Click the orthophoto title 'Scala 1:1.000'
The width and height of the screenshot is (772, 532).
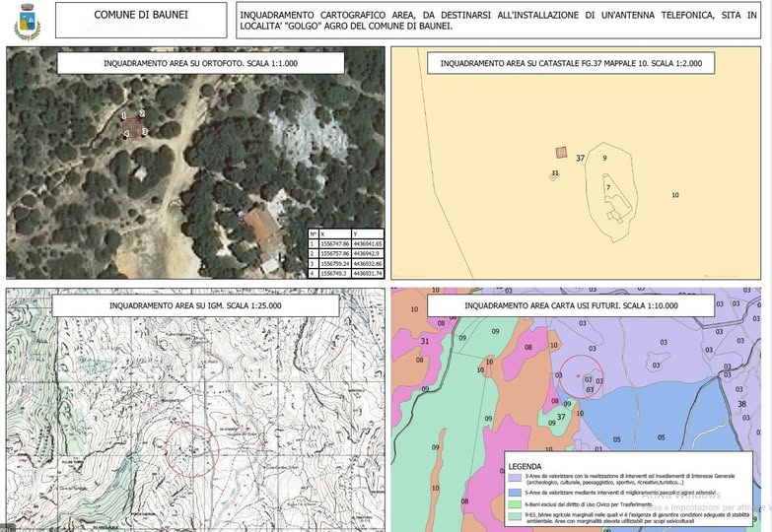point(200,63)
